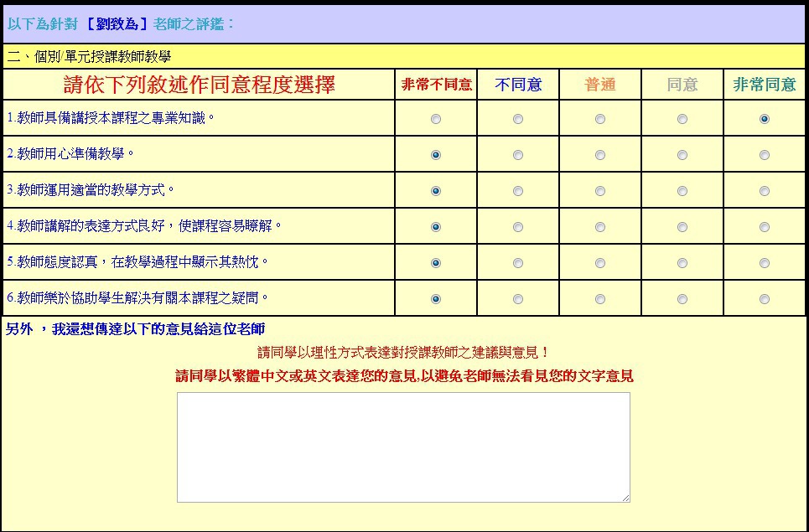Screen dimensions: 809x532
Task: Click statement 1.教師具備講授本課程之專業知識
Action: pyautogui.click(x=111, y=119)
